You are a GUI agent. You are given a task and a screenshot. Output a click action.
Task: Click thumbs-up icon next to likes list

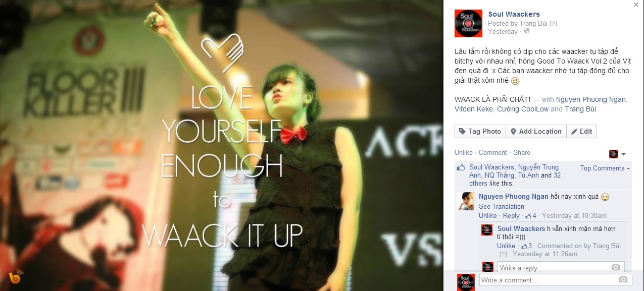(461, 167)
